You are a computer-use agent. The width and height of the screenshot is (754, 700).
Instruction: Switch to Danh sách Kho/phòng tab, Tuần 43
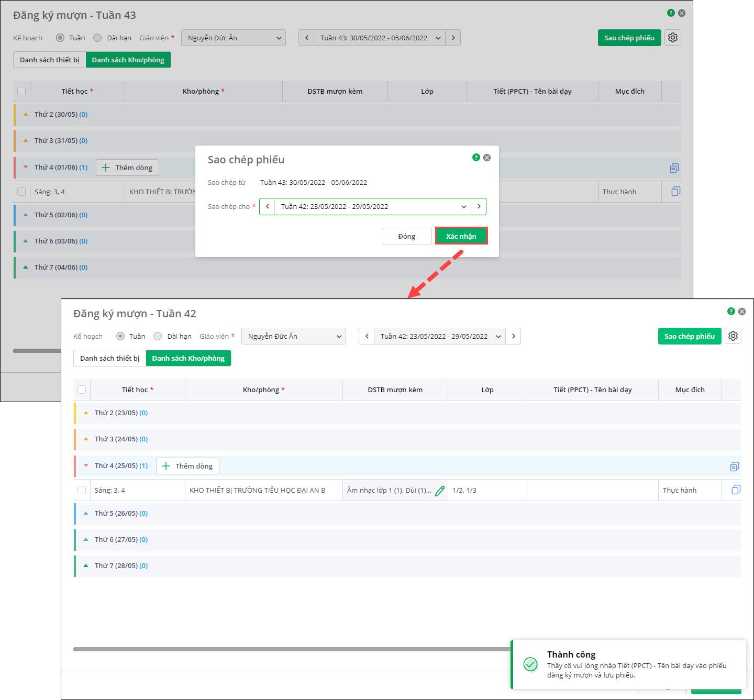tap(128, 60)
